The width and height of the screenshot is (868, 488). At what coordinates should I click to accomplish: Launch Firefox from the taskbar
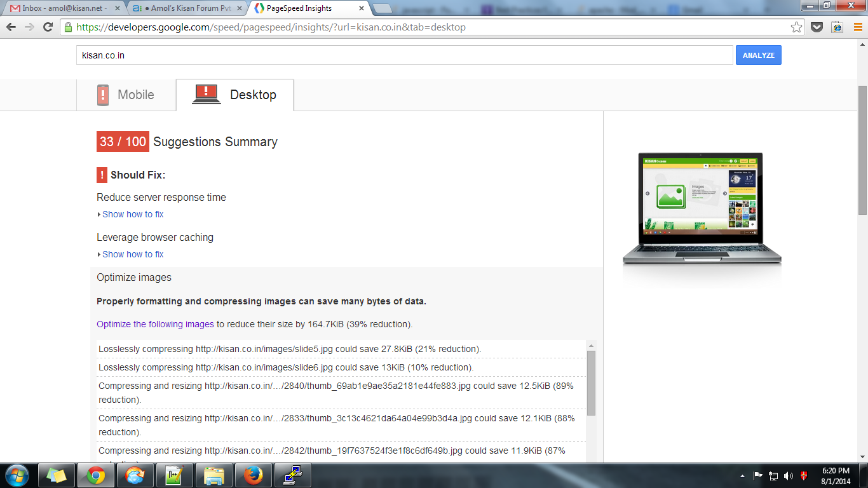pyautogui.click(x=253, y=475)
